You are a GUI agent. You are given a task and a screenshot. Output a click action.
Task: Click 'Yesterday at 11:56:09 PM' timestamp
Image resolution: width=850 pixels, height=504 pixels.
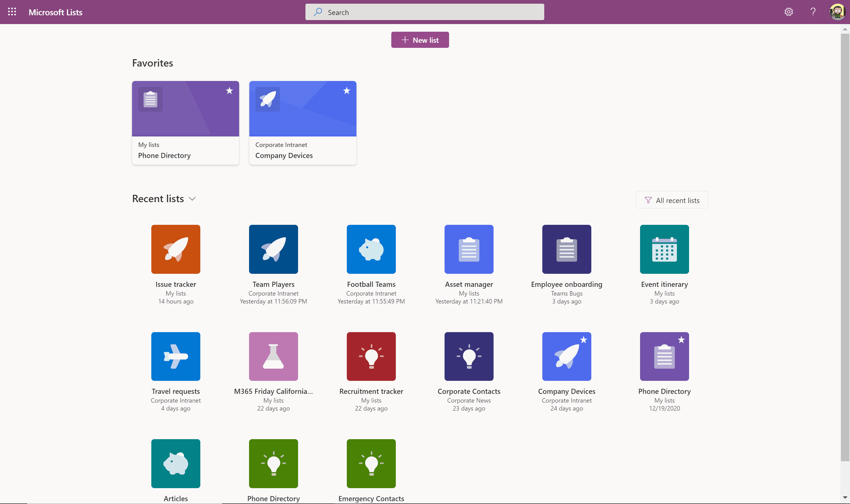274,301
